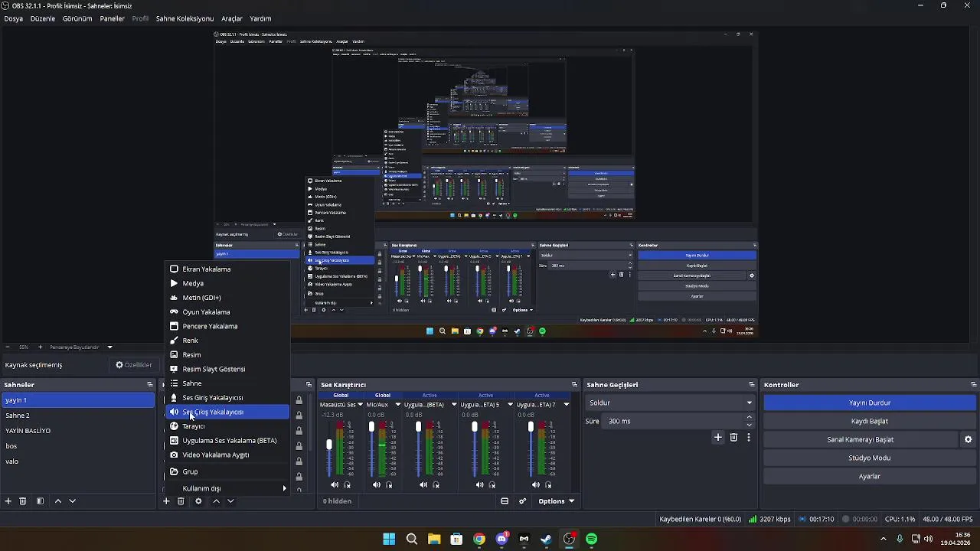Click the Yayını Durdur button
The height and width of the screenshot is (551, 980).
tap(869, 403)
